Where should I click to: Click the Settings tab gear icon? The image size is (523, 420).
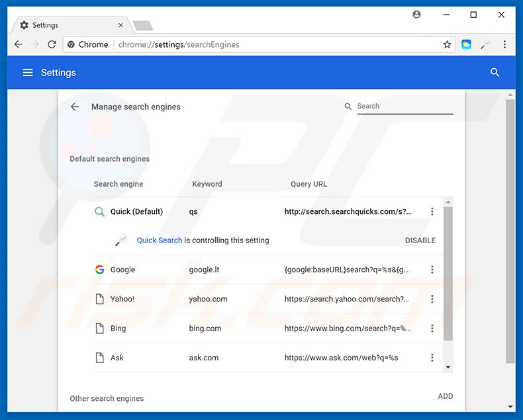point(24,25)
